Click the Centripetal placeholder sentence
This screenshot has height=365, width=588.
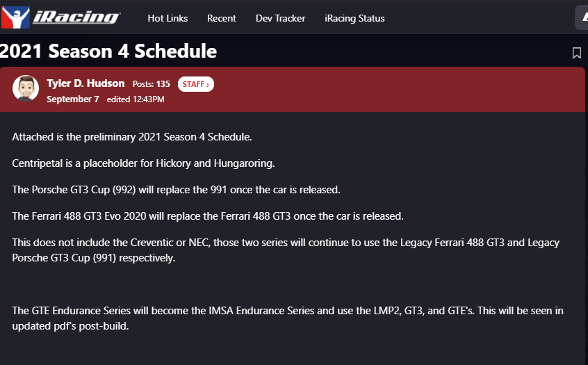143,163
